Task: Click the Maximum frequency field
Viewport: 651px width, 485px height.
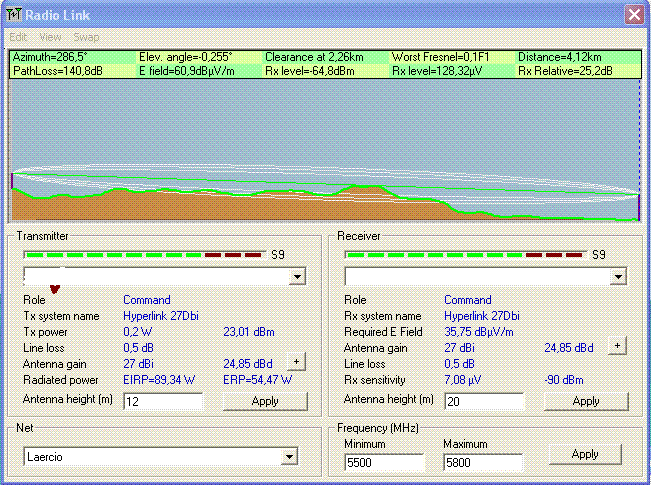Action: (x=483, y=463)
